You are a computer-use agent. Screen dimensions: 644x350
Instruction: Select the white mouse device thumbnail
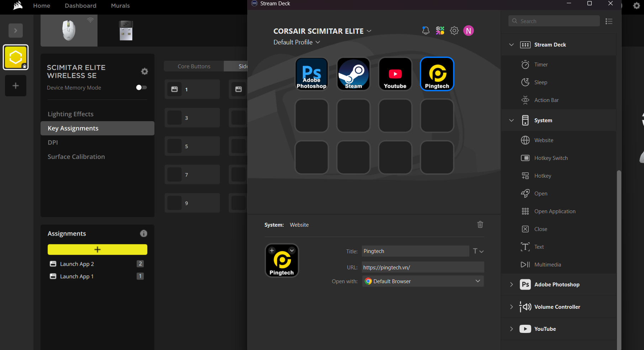tap(69, 31)
